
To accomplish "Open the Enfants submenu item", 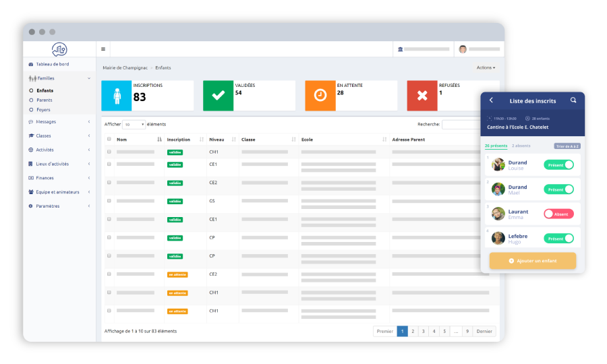I will tap(45, 90).
